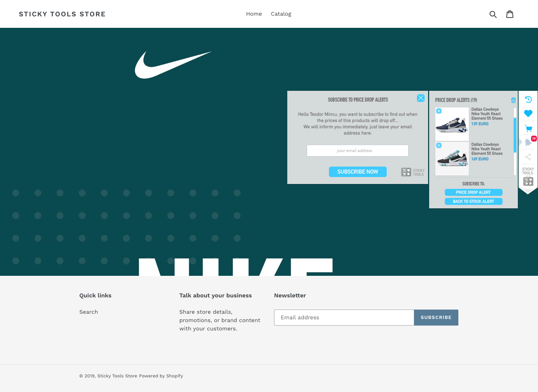Open the Sticky Tools briefcase logo
The width and height of the screenshot is (538, 392).
point(528,181)
